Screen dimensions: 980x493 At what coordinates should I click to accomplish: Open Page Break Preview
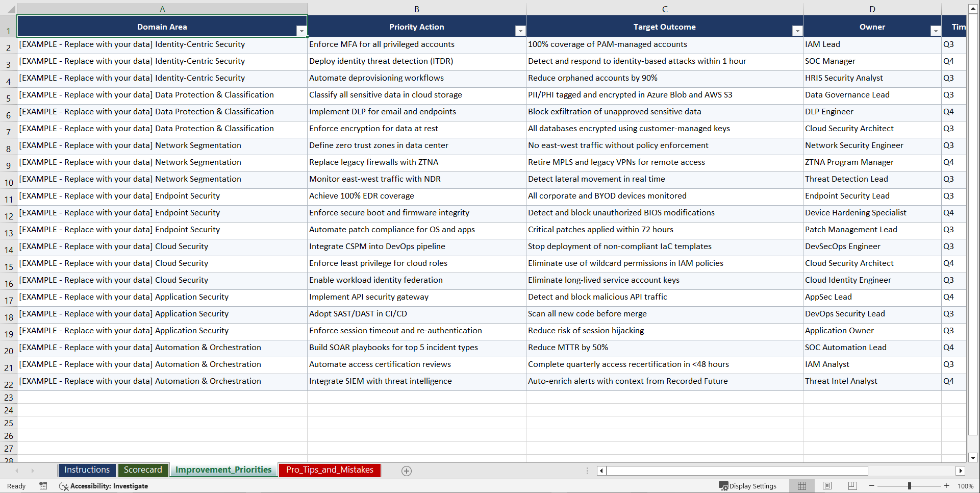coord(852,486)
